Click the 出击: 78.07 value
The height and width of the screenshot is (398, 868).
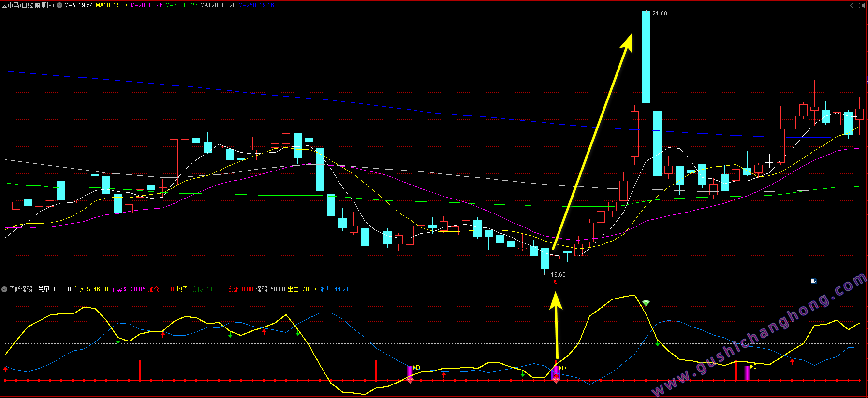coord(302,289)
